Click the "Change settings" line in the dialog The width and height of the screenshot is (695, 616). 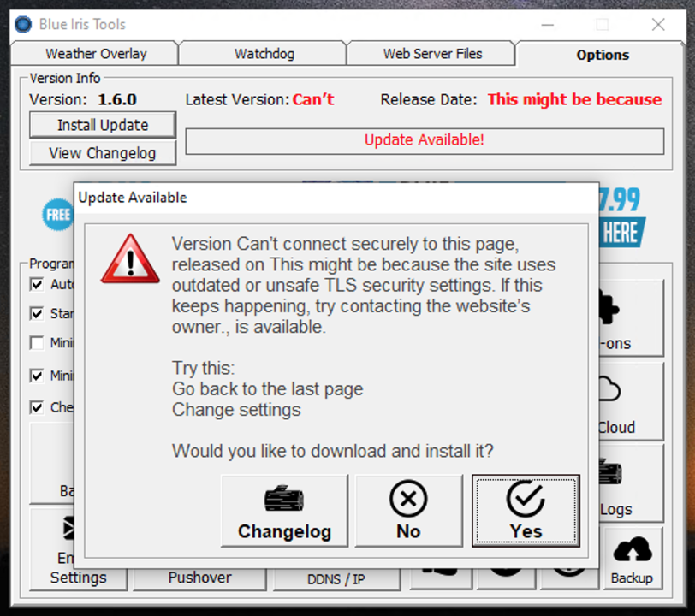236,410
